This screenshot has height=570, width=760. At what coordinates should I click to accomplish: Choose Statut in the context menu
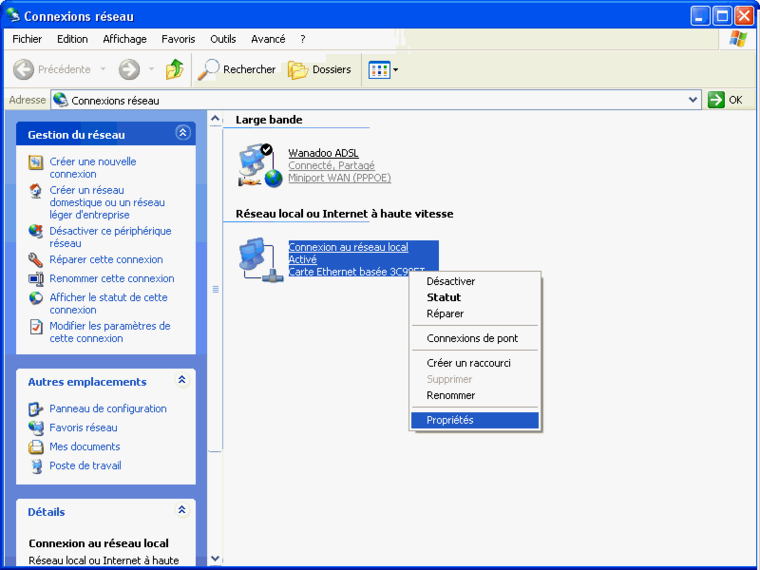(x=475, y=298)
